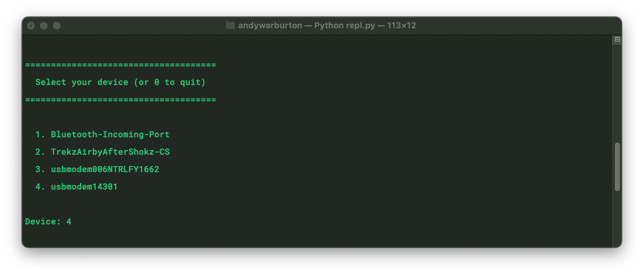Click the split pane icon at top right
The image size is (644, 275).
pyautogui.click(x=617, y=39)
